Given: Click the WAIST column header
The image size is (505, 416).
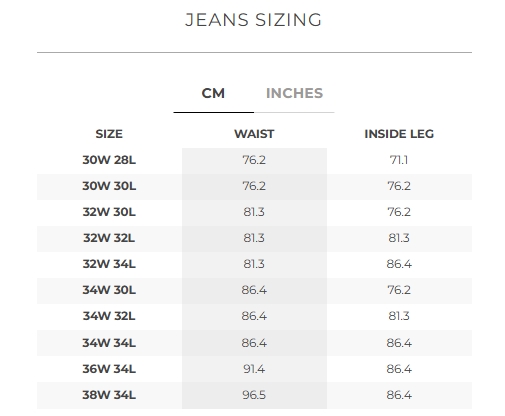Looking at the screenshot, I should tap(254, 134).
